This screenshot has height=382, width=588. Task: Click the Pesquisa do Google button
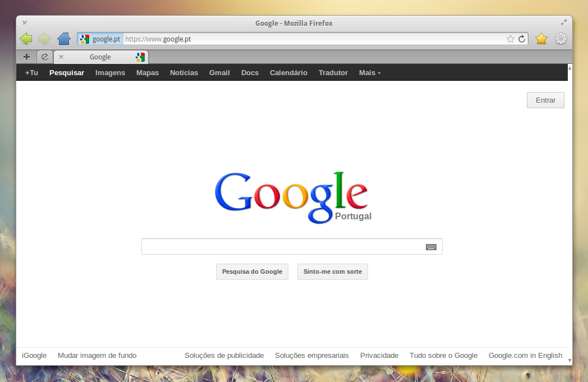click(252, 272)
